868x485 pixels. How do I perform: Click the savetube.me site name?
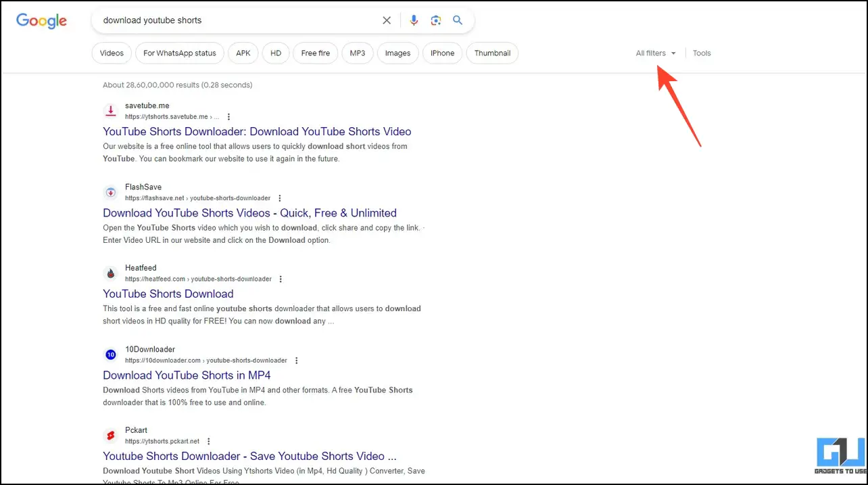(147, 106)
